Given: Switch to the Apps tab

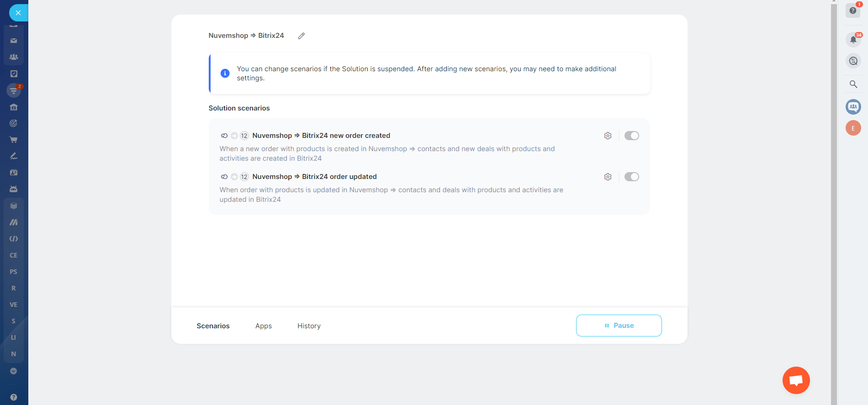Looking at the screenshot, I should (x=263, y=326).
